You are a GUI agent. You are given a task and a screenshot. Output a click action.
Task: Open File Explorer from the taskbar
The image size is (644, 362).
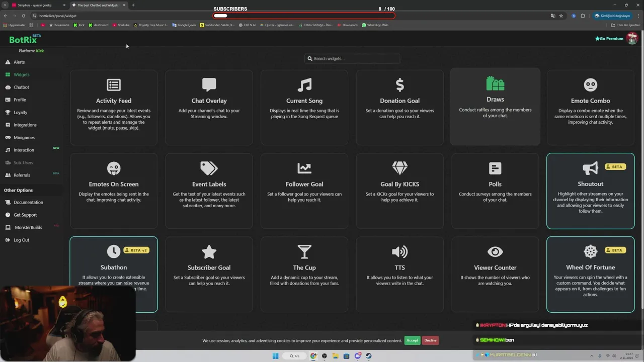tap(335, 356)
